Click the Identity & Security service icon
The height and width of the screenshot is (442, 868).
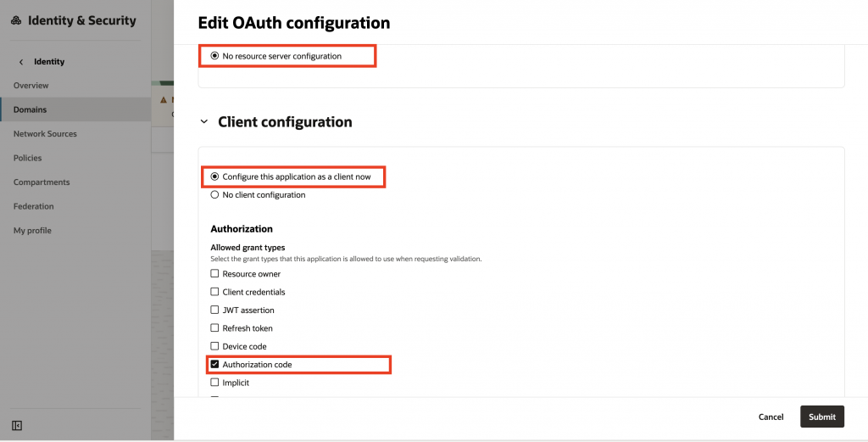pyautogui.click(x=16, y=21)
